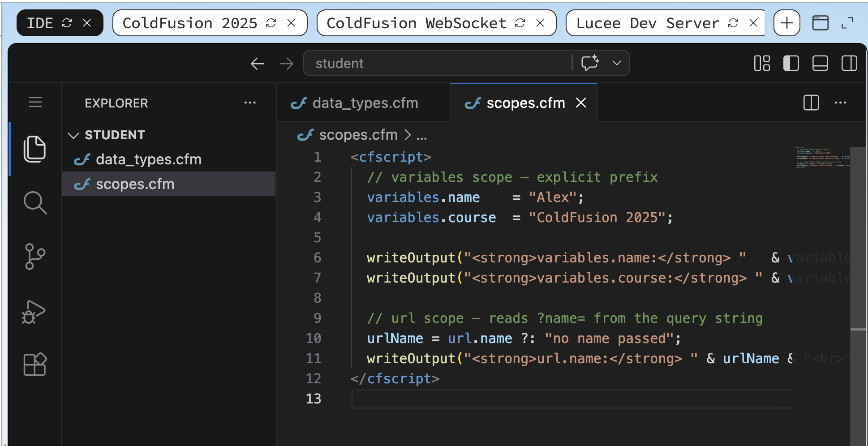Go back with the left arrow
The image size is (868, 446).
tap(258, 64)
